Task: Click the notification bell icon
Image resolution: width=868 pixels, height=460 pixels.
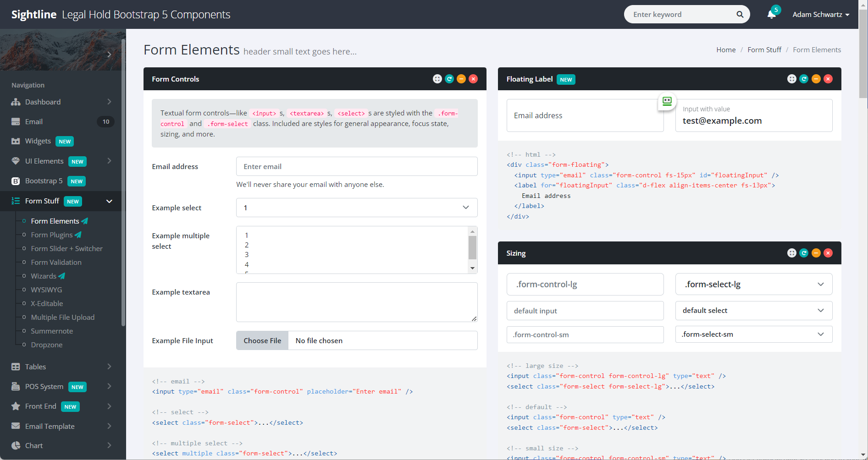Action: (771, 15)
